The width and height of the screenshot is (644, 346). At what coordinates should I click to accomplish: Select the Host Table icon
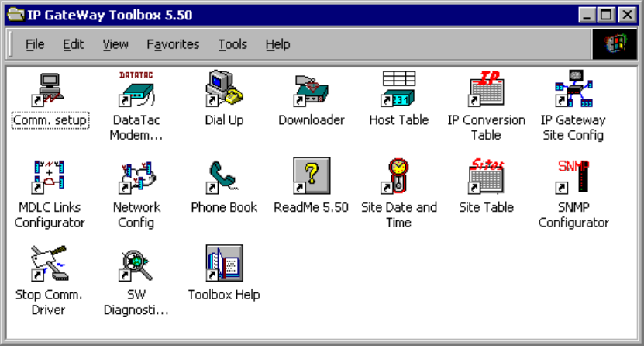(x=398, y=88)
